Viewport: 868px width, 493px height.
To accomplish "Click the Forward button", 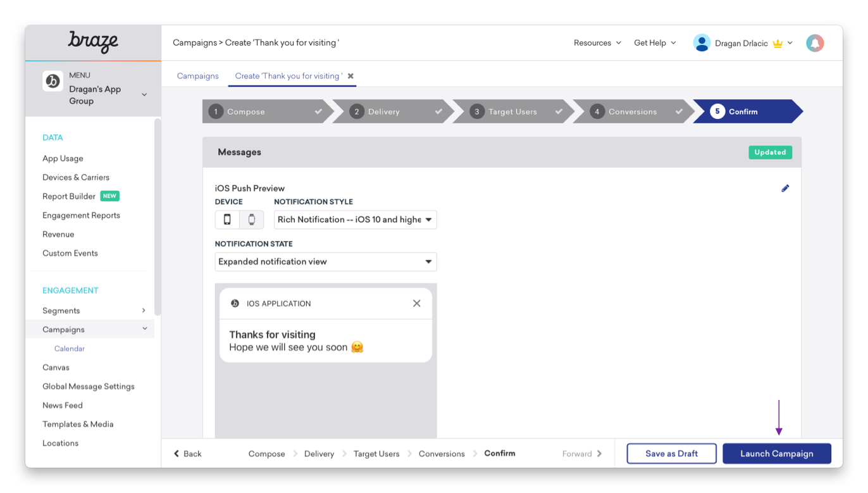I will point(582,454).
